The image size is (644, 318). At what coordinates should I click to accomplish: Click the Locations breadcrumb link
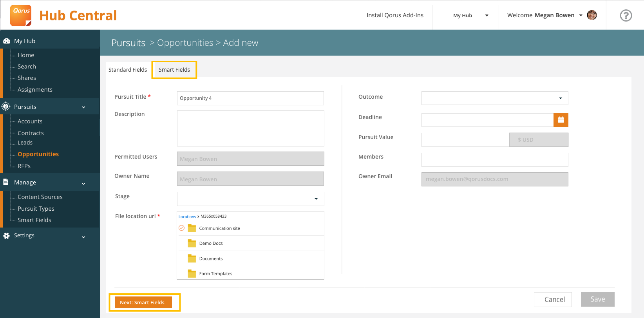coord(187,217)
